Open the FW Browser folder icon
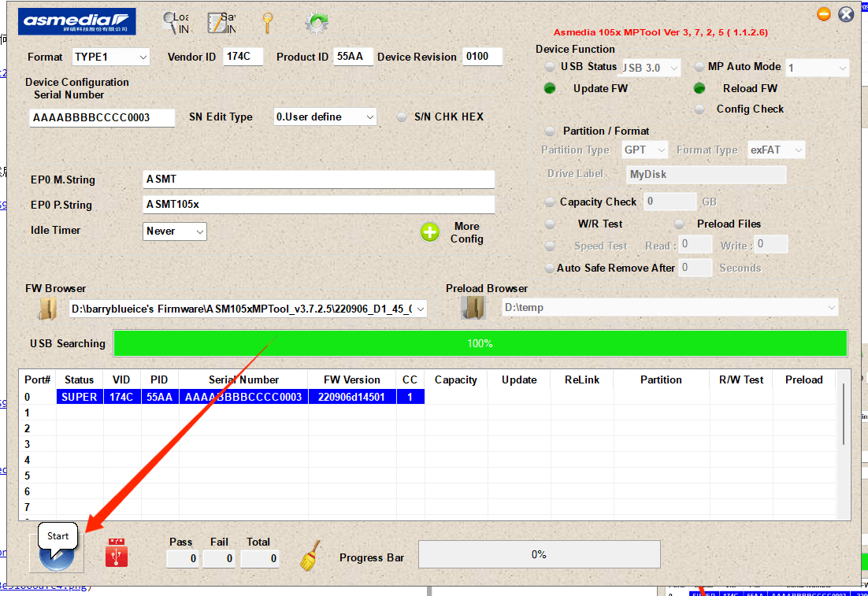868x596 pixels. click(x=47, y=309)
